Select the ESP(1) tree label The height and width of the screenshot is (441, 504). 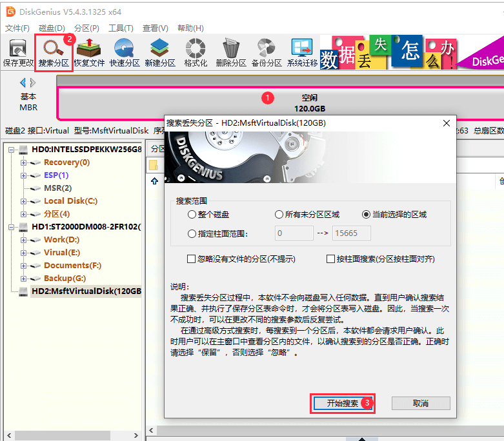(56, 175)
